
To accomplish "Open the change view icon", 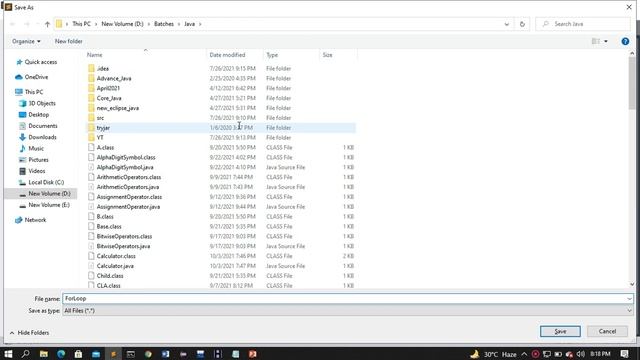I will [596, 41].
